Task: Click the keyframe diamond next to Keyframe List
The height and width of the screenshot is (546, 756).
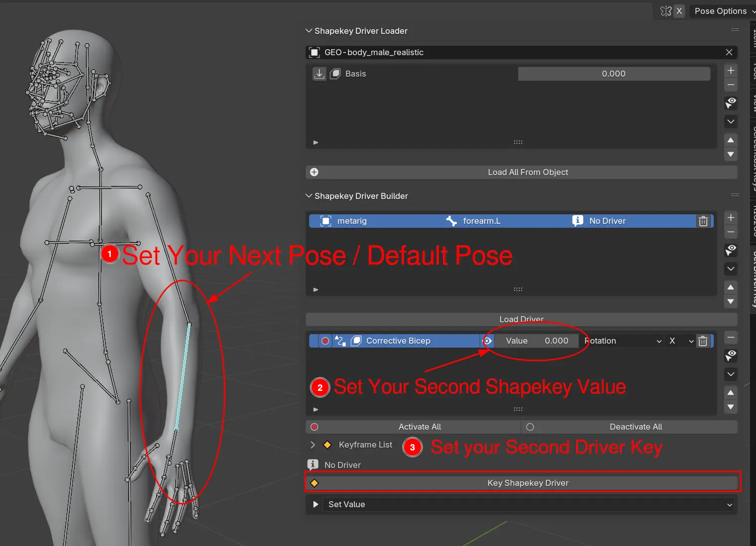Action: point(327,445)
